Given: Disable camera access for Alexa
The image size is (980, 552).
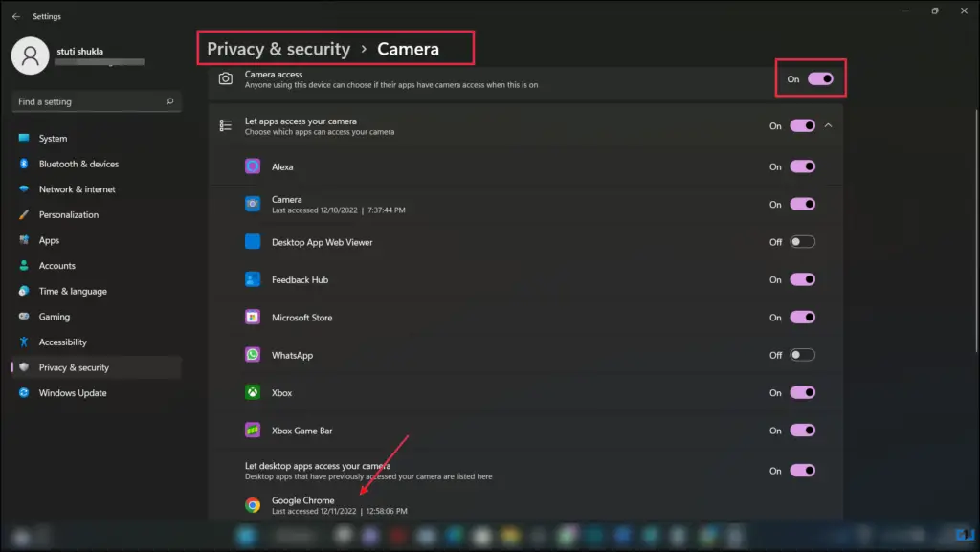Looking at the screenshot, I should point(803,166).
